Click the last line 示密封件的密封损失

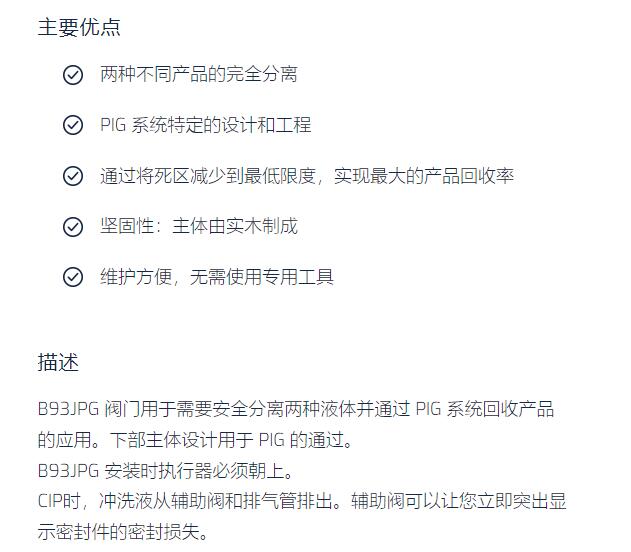(123, 532)
